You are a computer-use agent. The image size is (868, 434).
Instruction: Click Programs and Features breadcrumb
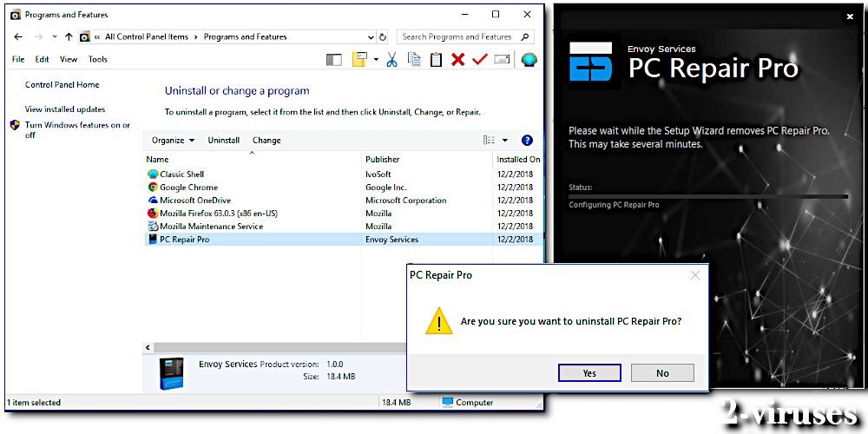pyautogui.click(x=246, y=37)
